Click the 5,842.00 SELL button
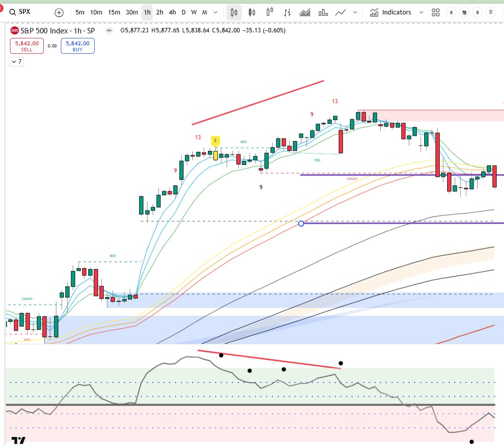Image resolution: width=504 pixels, height=445 pixels. [27, 46]
